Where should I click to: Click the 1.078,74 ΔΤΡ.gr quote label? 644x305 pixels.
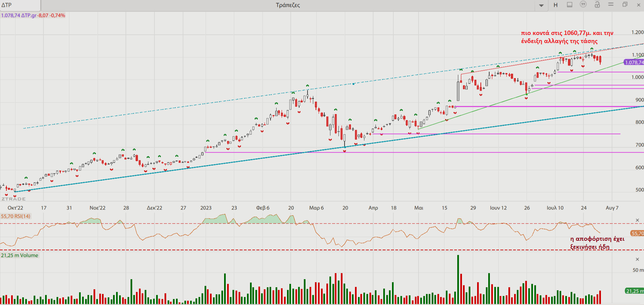33,15
